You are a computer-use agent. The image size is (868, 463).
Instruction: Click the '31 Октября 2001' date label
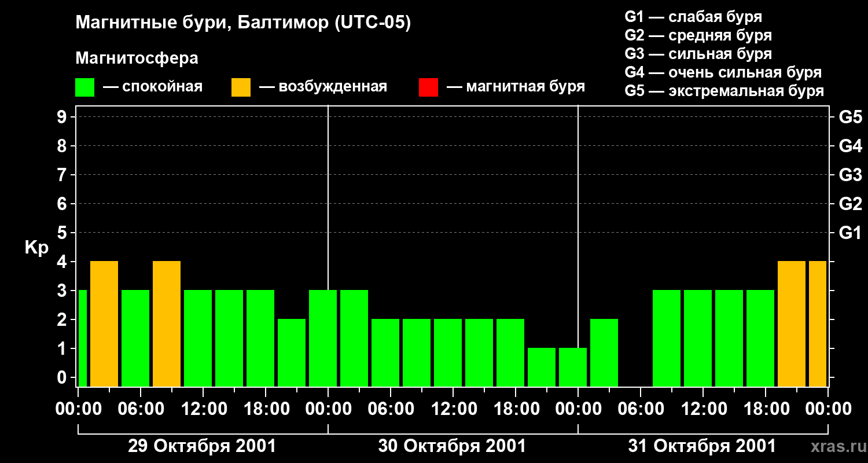coord(702,446)
